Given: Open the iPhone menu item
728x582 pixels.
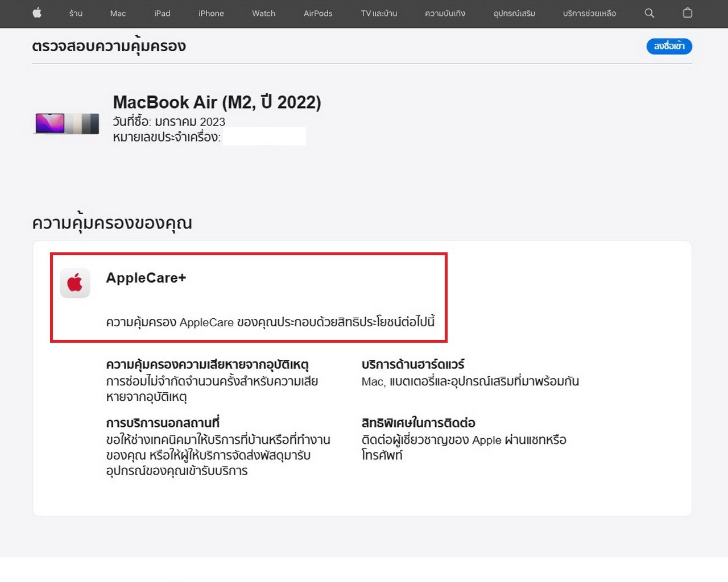Looking at the screenshot, I should pyautogui.click(x=211, y=13).
